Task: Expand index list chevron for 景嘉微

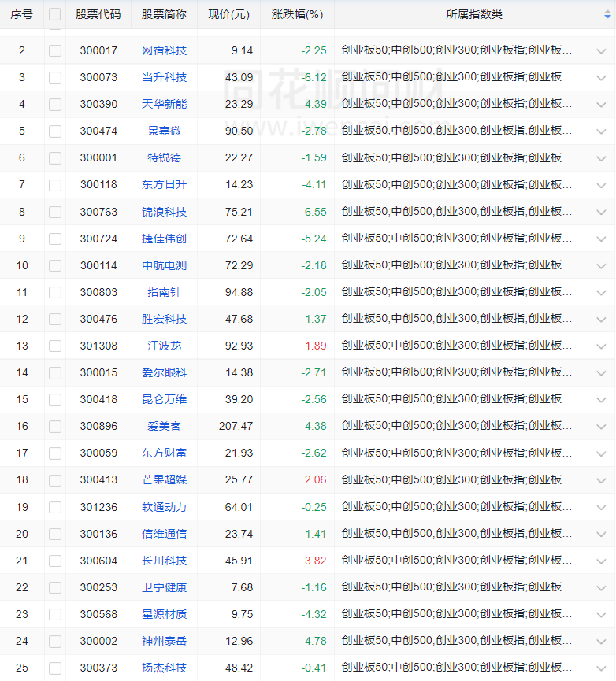Action: tap(601, 131)
